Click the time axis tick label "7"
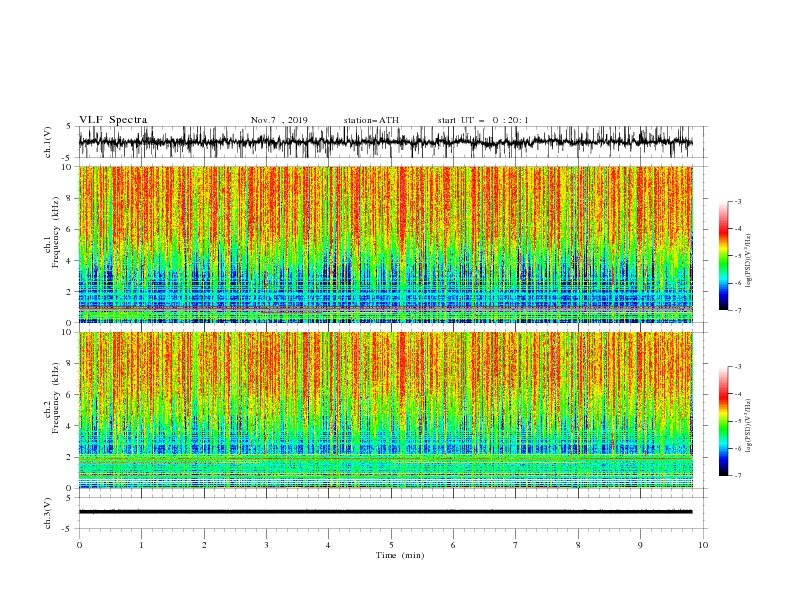The width and height of the screenshot is (792, 612). click(x=516, y=545)
